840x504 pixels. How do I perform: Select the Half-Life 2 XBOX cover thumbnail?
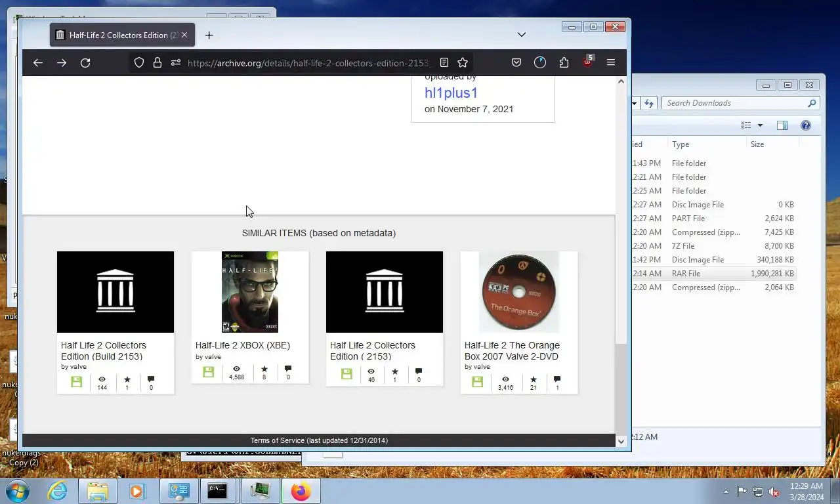click(x=250, y=292)
